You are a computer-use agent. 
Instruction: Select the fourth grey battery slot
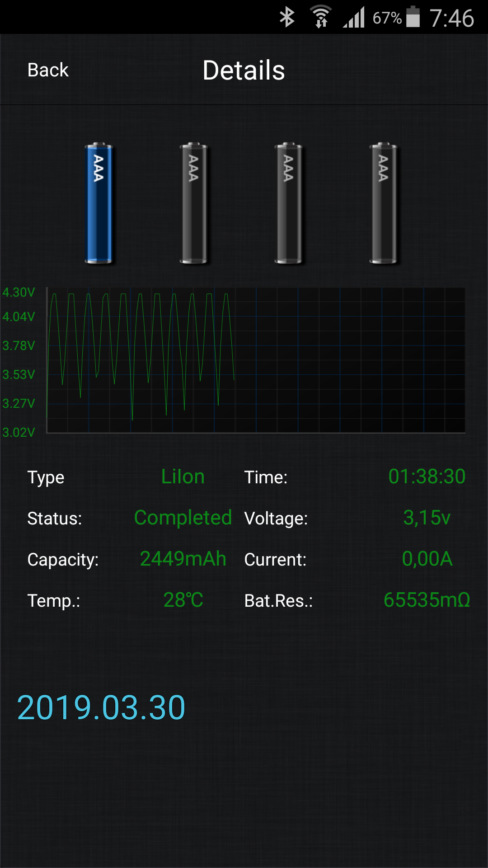coord(383,203)
